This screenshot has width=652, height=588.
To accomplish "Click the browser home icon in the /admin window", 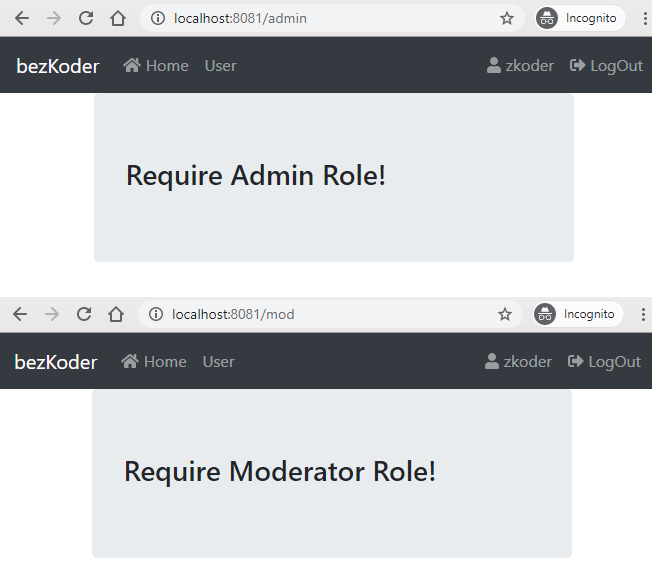I will 118,18.
